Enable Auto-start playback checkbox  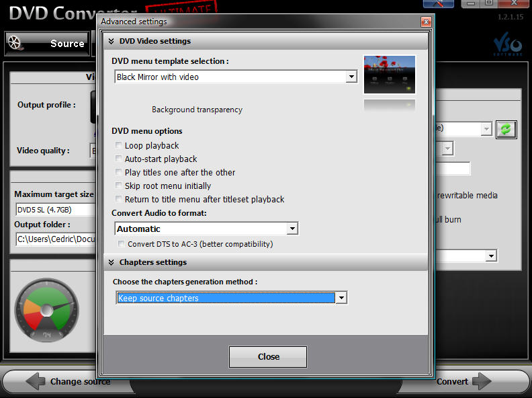pos(118,159)
